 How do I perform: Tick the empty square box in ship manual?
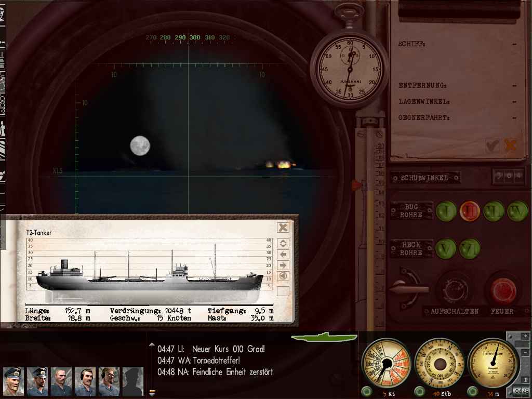coord(283,291)
